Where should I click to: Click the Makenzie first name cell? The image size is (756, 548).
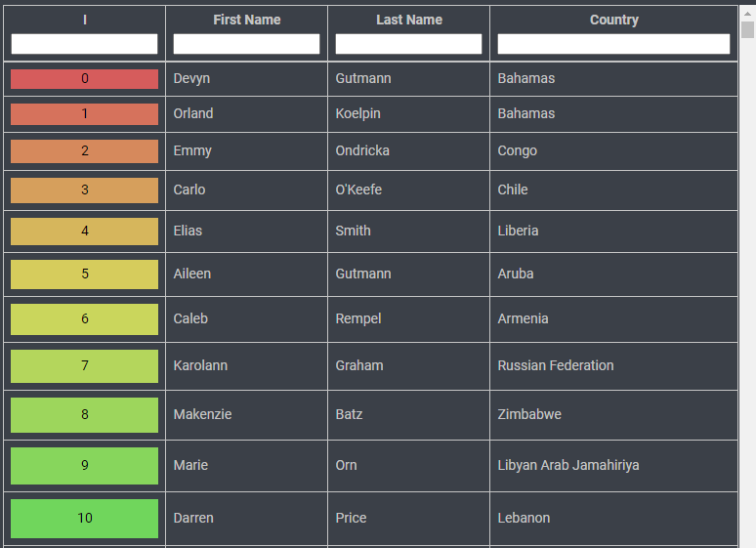point(202,415)
